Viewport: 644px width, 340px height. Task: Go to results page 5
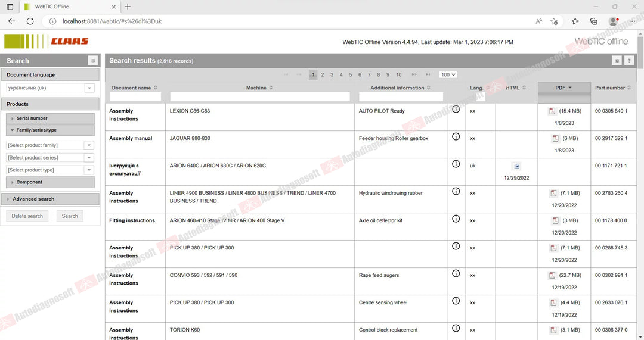pos(351,74)
